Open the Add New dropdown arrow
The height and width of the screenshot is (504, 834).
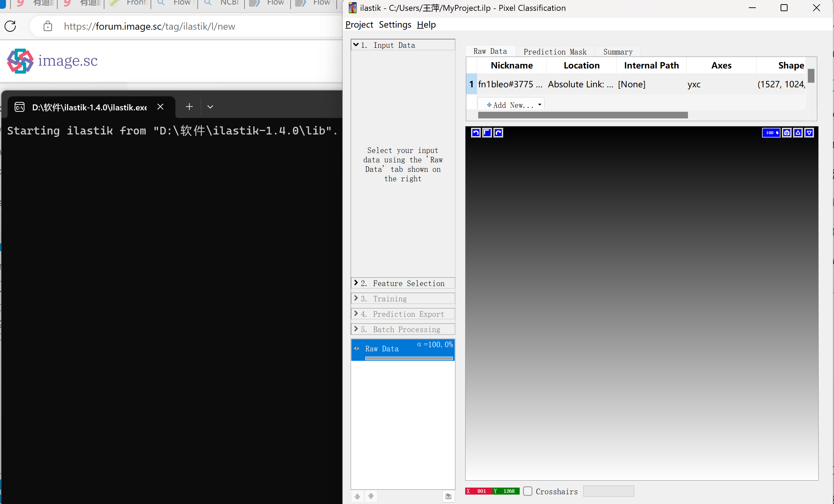tap(539, 104)
